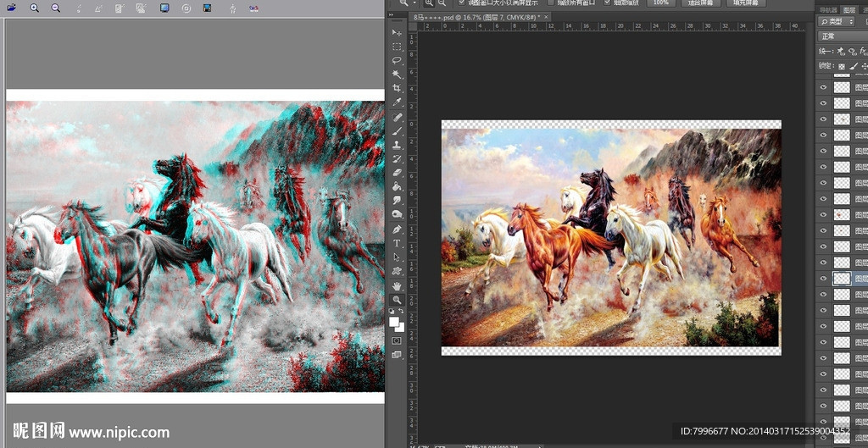Select the Hand tool
Image resolution: width=868 pixels, height=448 pixels.
pos(397,285)
